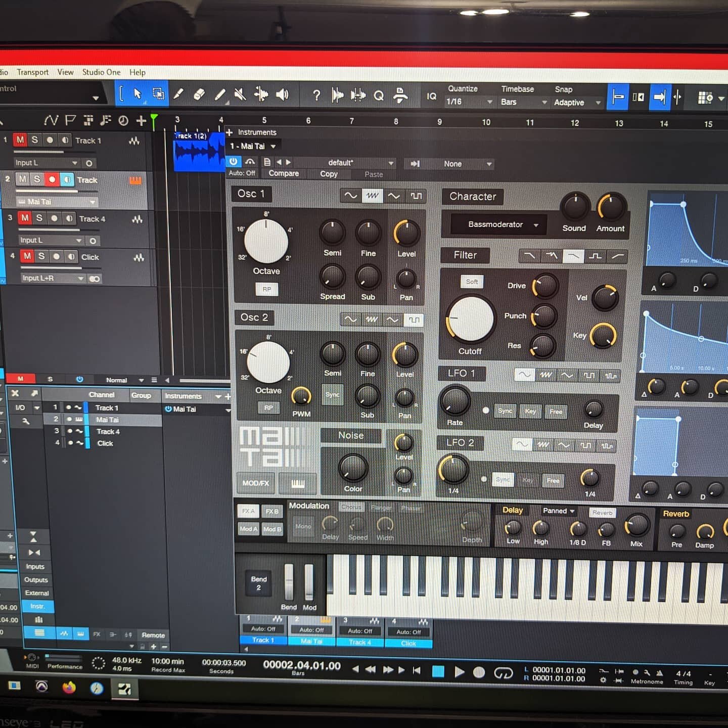Viewport: 728px width, 728px height.
Task: Click the Inputs console button
Action: coord(35,567)
